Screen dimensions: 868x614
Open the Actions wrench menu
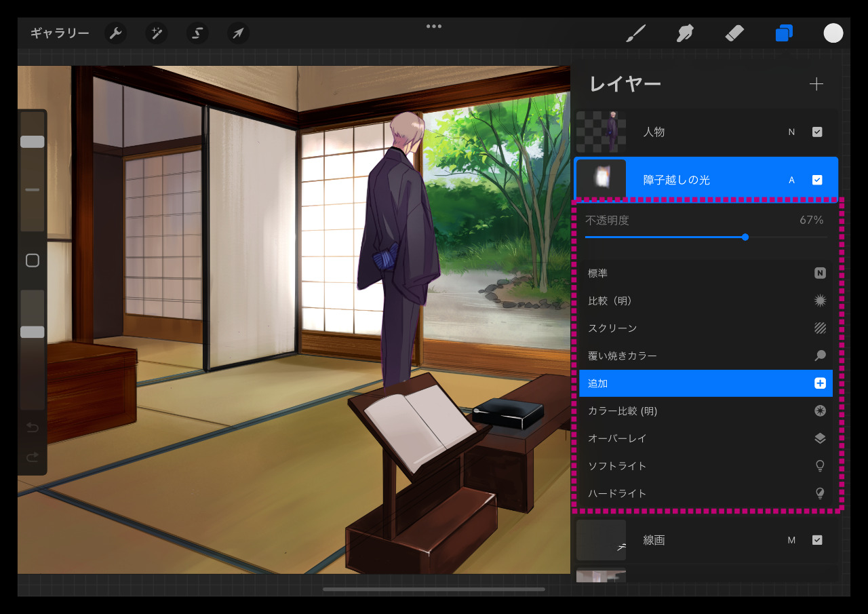pyautogui.click(x=115, y=33)
